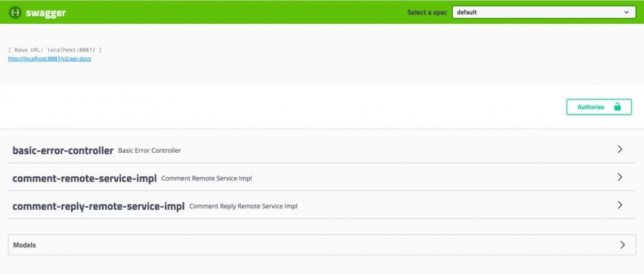Click the Comment Reply Remote Service Impl description
Viewport: 644px width, 274px height.
click(x=243, y=206)
